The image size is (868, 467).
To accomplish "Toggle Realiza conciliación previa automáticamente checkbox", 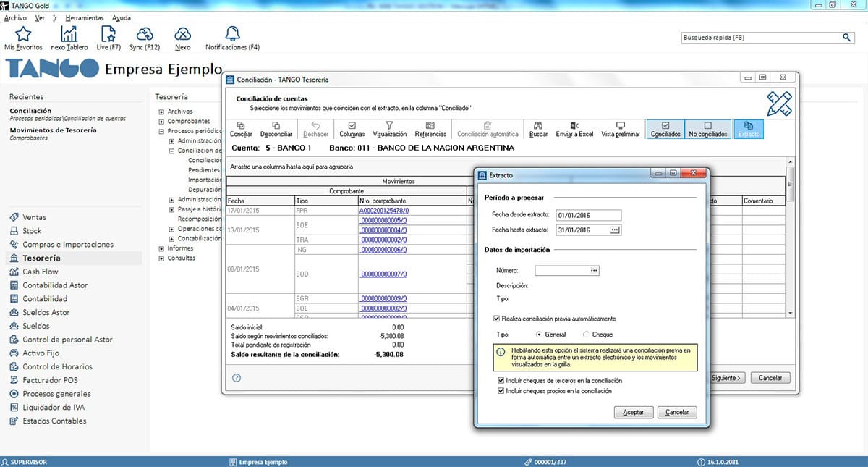I will [496, 319].
